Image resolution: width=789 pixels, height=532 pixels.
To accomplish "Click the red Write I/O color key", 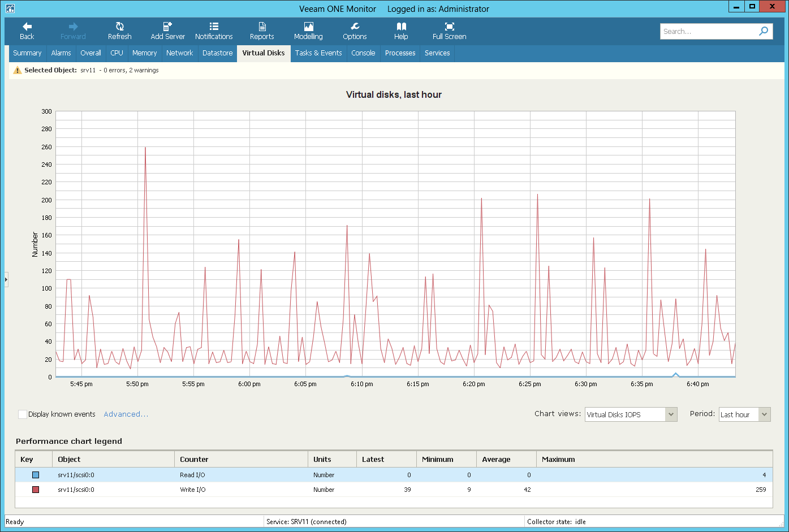I will [36, 490].
